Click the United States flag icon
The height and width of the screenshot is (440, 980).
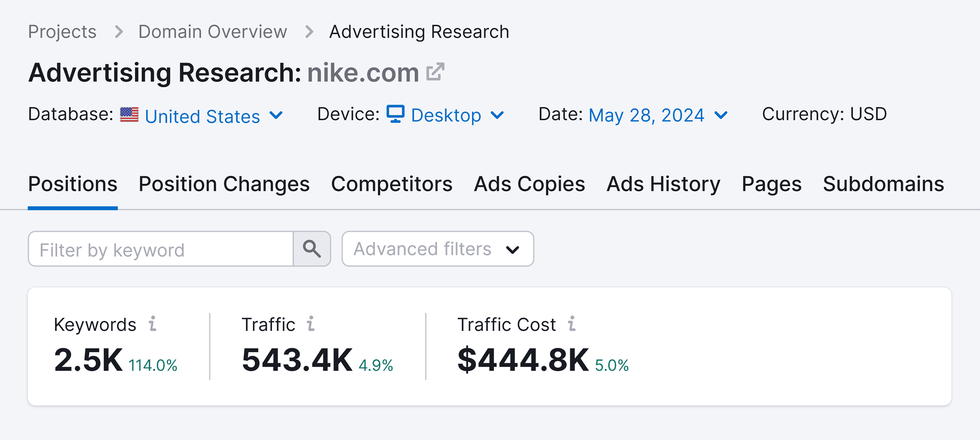click(x=129, y=115)
